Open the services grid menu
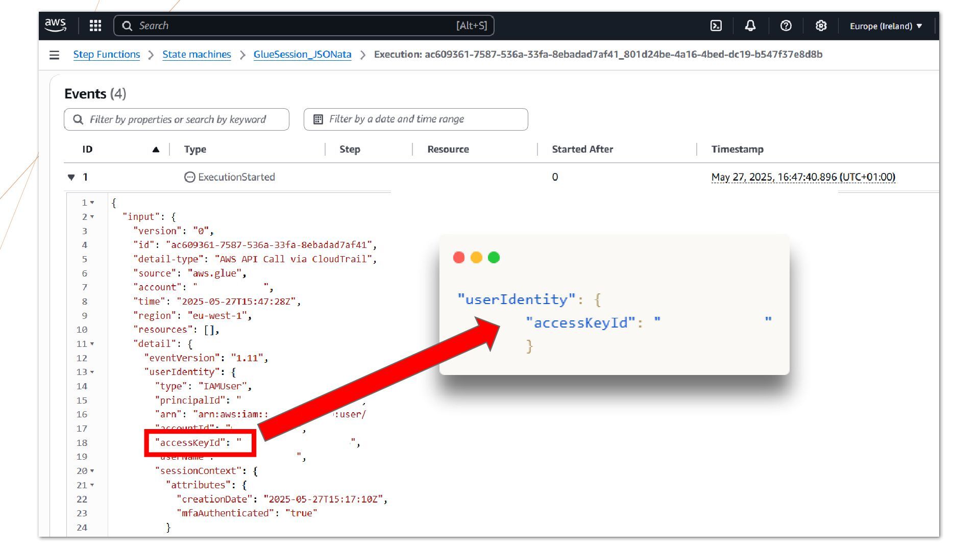 [x=95, y=26]
